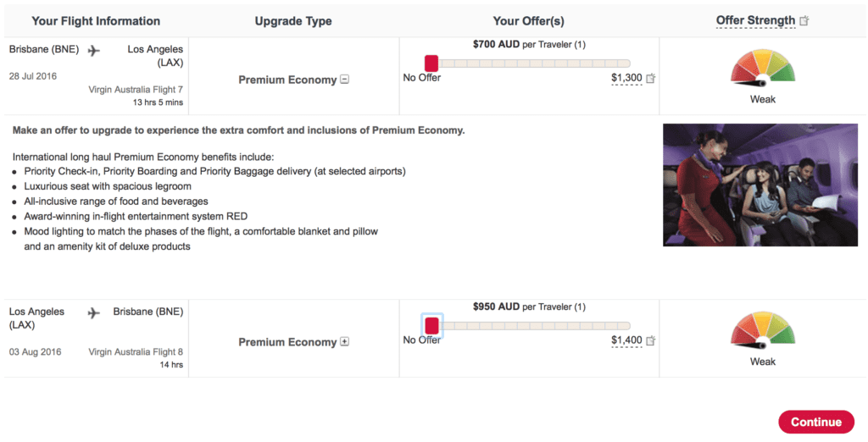Click the plane icon for Brisbane to Los Angeles
Viewport: 868px width, 442px height.
point(94,50)
